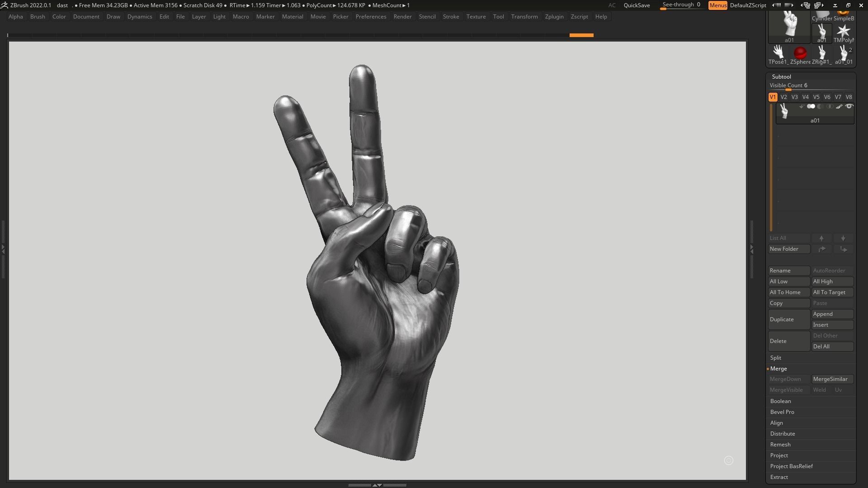This screenshot has width=868, height=488.
Task: Click the New Folder button
Action: pos(789,249)
